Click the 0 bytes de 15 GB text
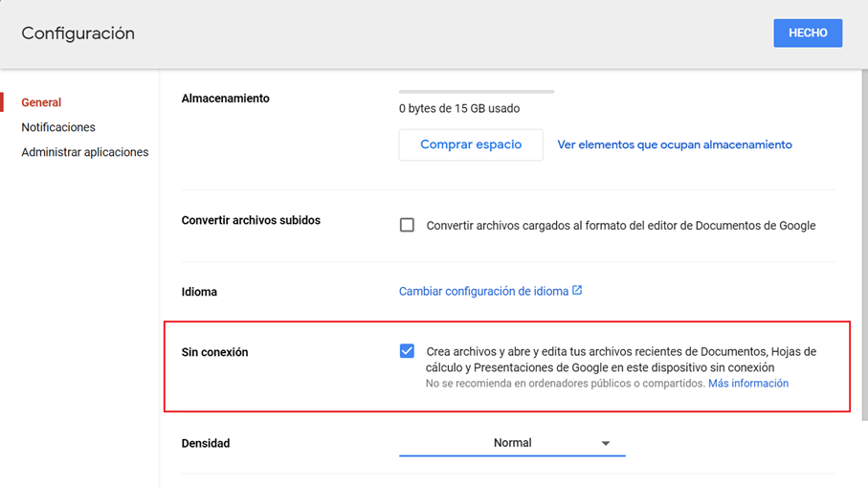Image resolution: width=868 pixels, height=487 pixels. point(459,109)
